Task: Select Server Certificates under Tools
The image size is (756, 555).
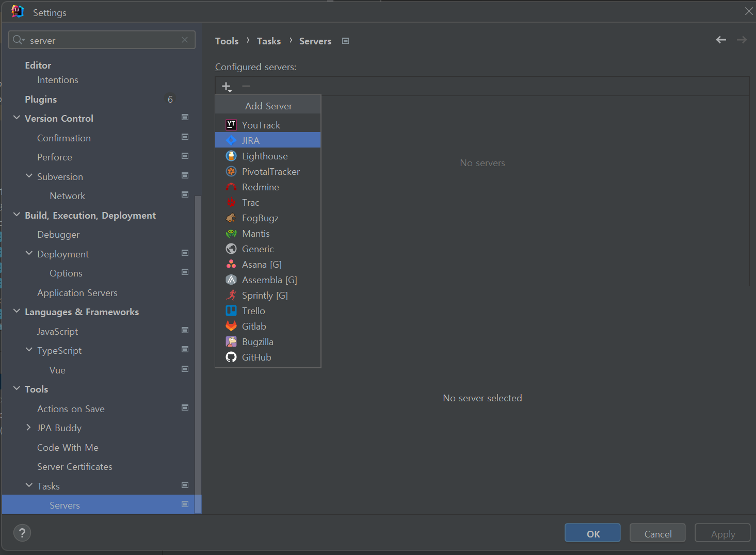Action: tap(75, 466)
